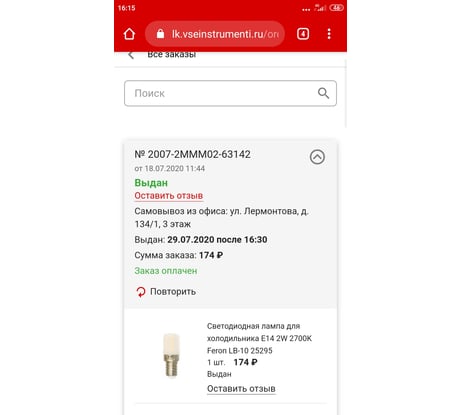The height and width of the screenshot is (415, 461).
Task: Tap the lk.vseinstrumenti.ru address bar
Action: click(x=215, y=34)
